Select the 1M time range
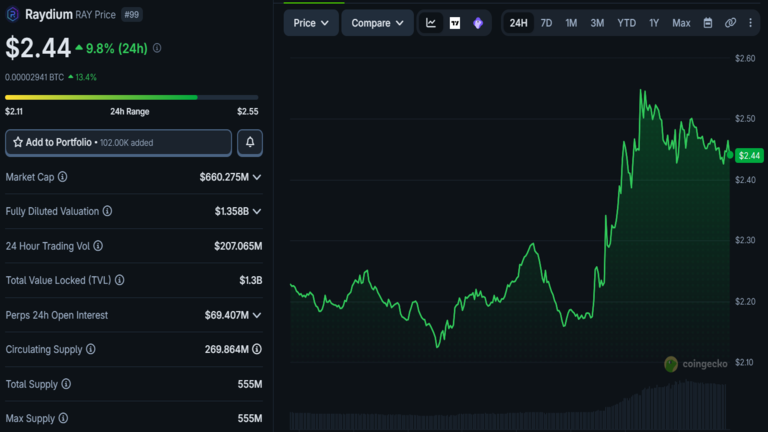The height and width of the screenshot is (432, 768). click(x=571, y=23)
